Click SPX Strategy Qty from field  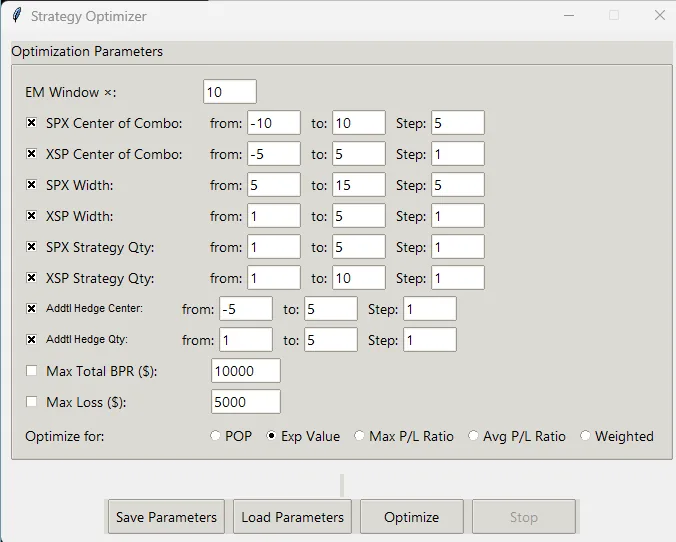pyautogui.click(x=274, y=247)
